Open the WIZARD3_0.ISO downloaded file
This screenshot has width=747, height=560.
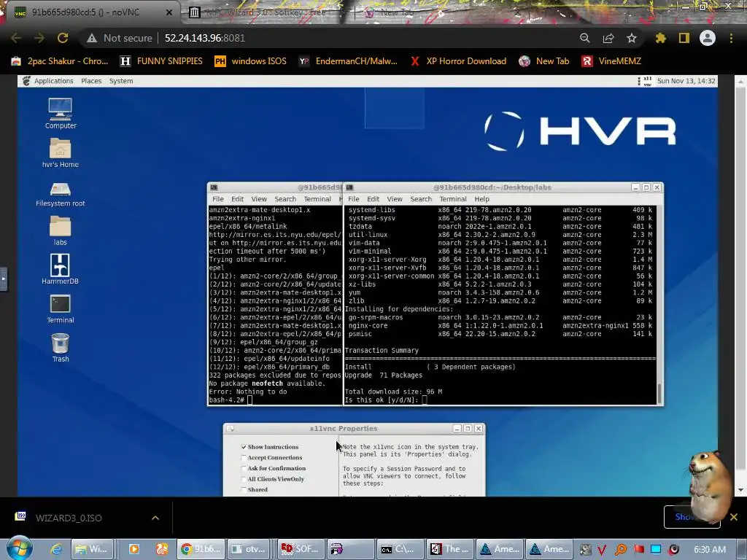click(69, 518)
